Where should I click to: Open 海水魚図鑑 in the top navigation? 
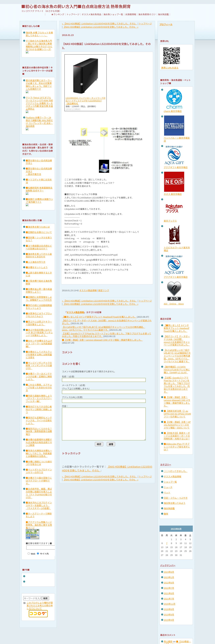point(163,15)
